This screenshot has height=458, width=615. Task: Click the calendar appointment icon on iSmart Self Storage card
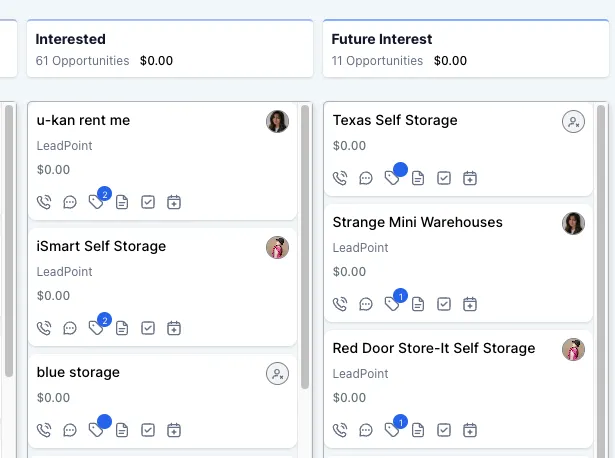(174, 328)
